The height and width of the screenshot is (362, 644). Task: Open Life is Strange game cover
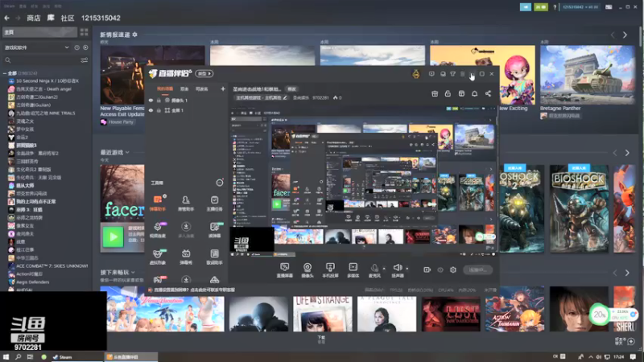point(323,314)
